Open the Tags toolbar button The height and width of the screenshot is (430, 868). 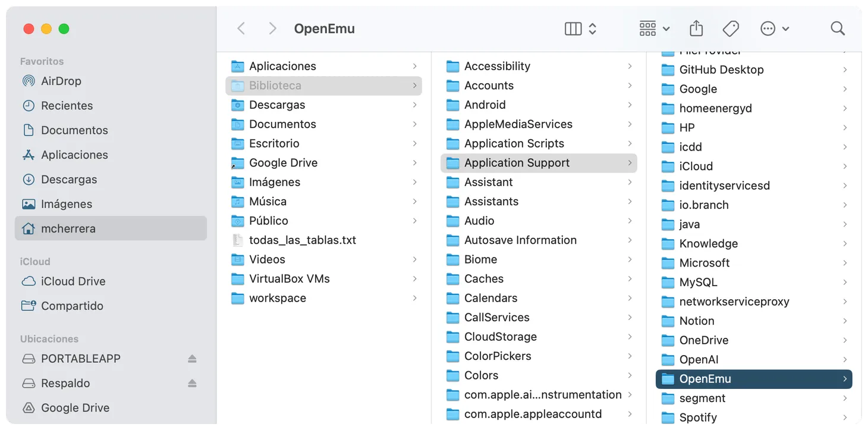[731, 29]
